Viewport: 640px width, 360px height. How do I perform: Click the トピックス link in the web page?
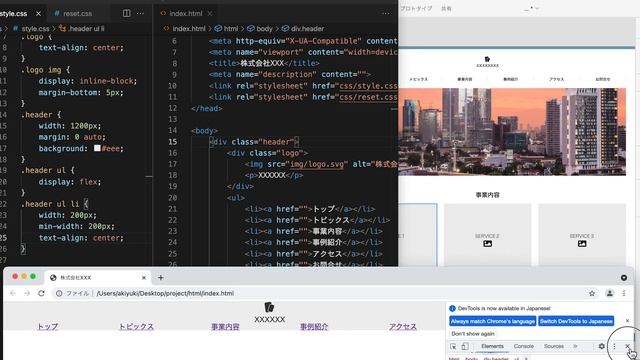coord(136,327)
